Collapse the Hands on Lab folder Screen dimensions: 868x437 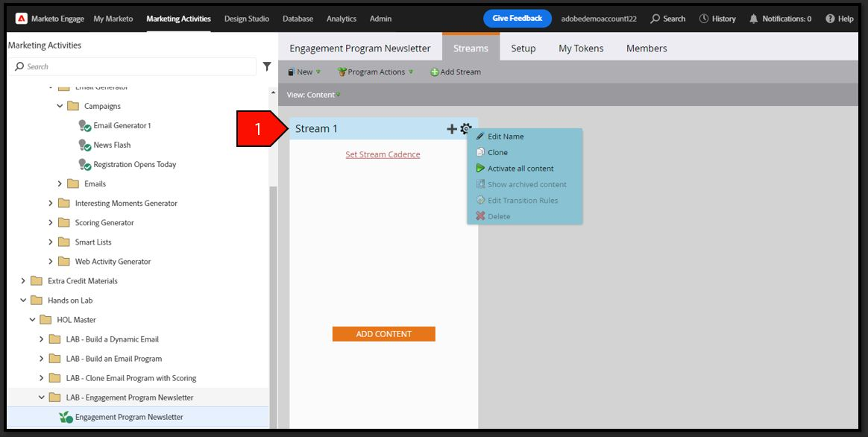[x=23, y=301]
